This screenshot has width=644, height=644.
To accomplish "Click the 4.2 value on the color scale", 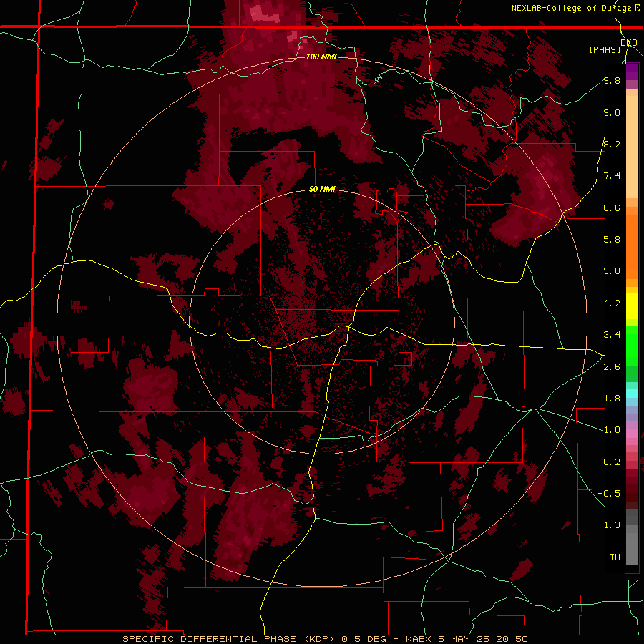I will (x=612, y=303).
